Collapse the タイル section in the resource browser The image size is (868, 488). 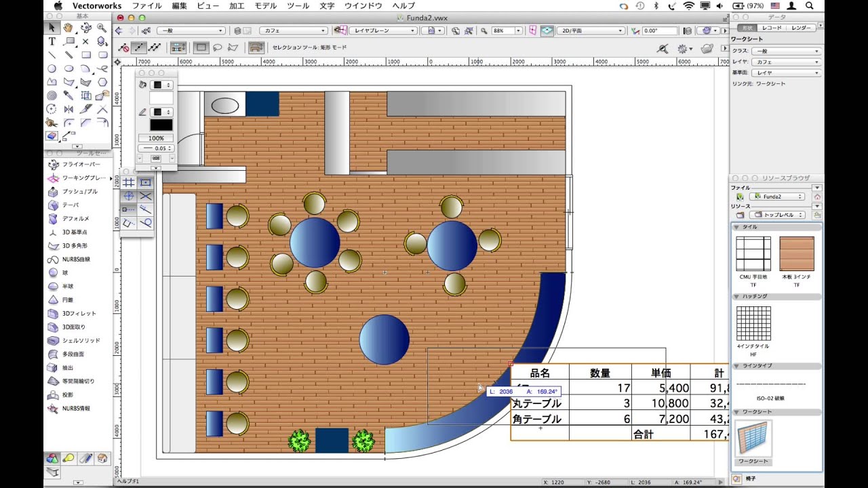[x=736, y=226]
